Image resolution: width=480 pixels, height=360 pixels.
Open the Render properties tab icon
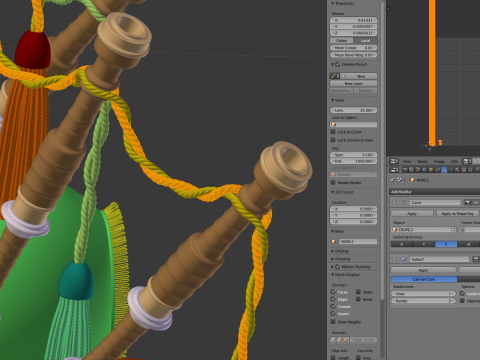[x=405, y=170]
